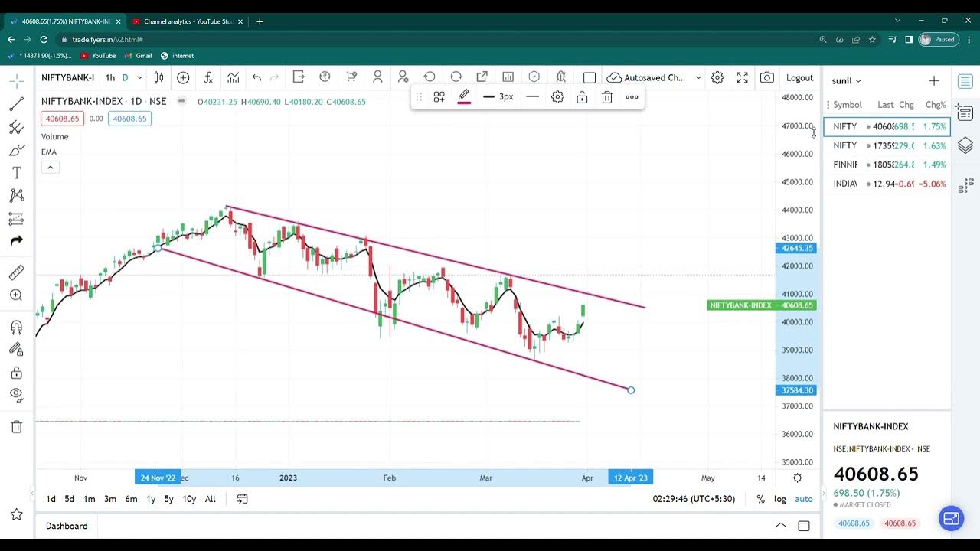980x551 pixels.
Task: Select the brush drawing tool
Action: coord(16,150)
